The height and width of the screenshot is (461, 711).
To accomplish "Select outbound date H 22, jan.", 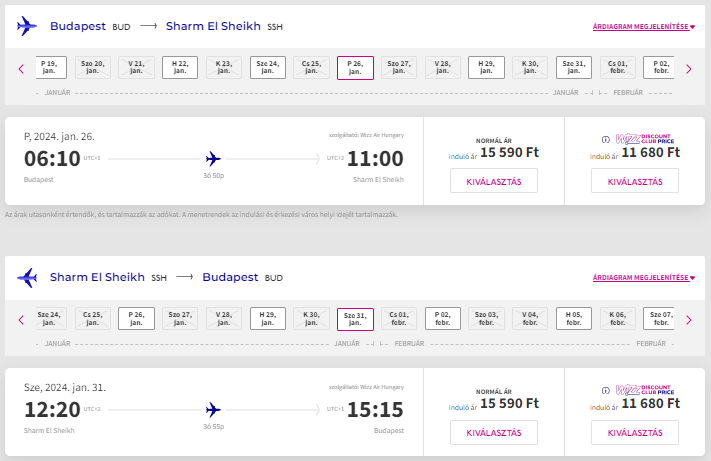I will point(180,68).
